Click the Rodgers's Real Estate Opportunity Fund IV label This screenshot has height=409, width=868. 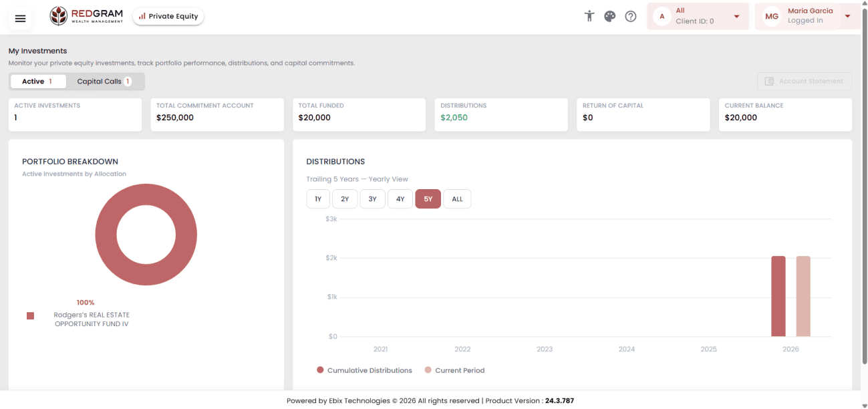point(92,319)
